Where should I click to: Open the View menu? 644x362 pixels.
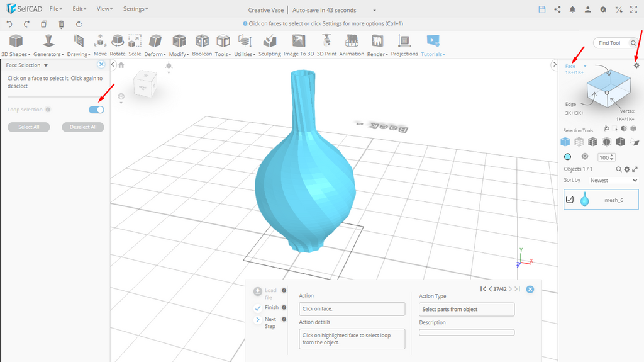104,9
